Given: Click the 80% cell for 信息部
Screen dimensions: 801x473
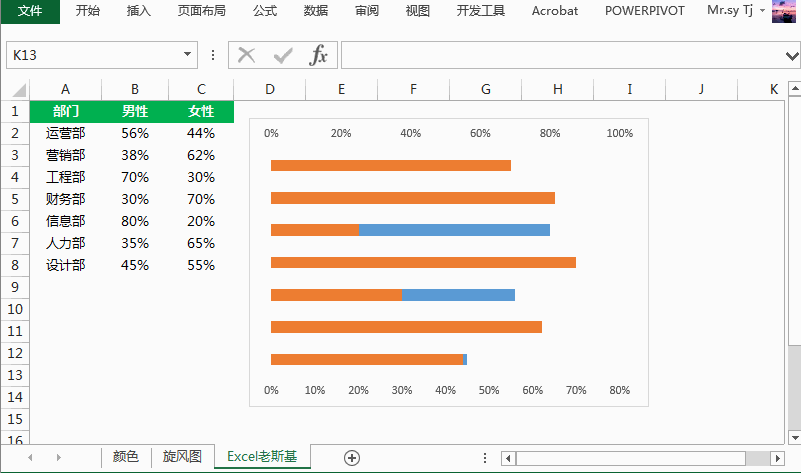Looking at the screenshot, I should (x=135, y=221).
